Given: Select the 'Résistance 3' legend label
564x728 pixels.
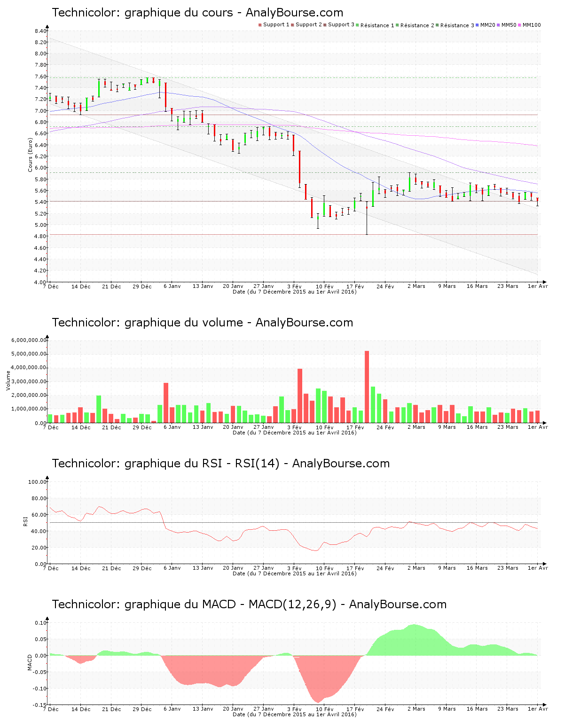Looking at the screenshot, I should coord(457,25).
